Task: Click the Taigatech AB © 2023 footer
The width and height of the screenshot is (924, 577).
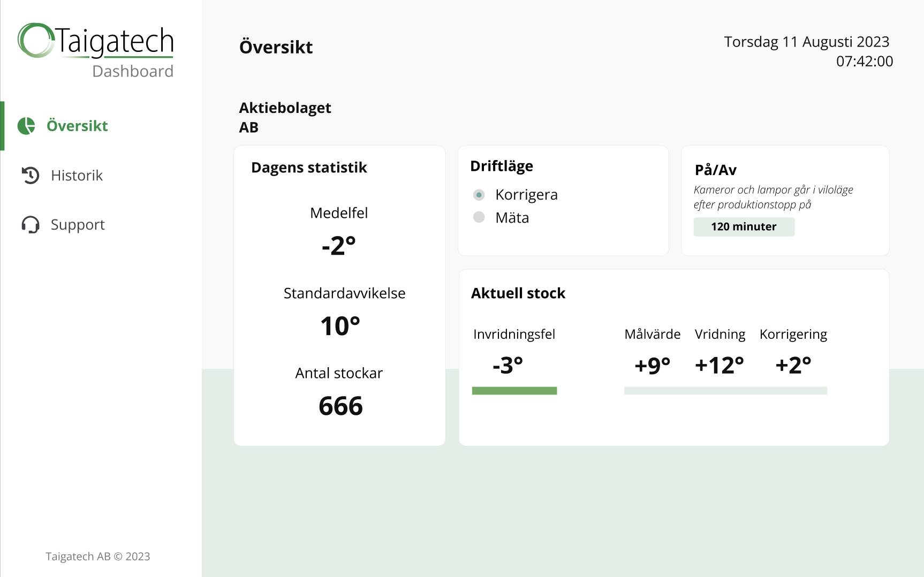Action: coord(98,556)
